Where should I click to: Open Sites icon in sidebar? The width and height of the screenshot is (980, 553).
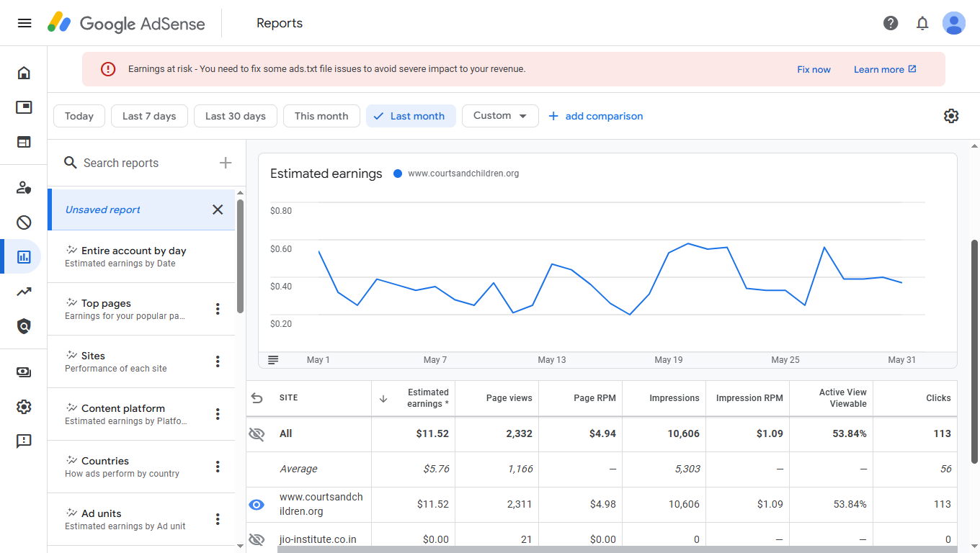coord(24,142)
